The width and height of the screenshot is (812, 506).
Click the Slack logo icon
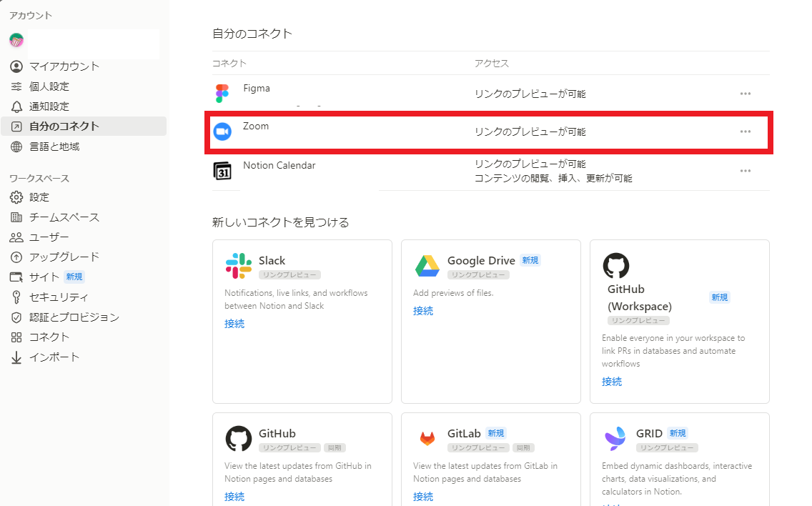(238, 266)
